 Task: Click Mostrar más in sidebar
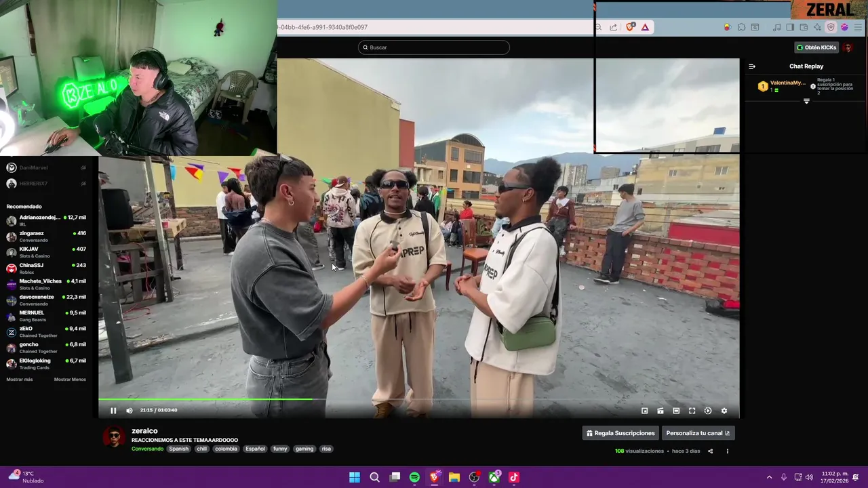pyautogui.click(x=20, y=380)
